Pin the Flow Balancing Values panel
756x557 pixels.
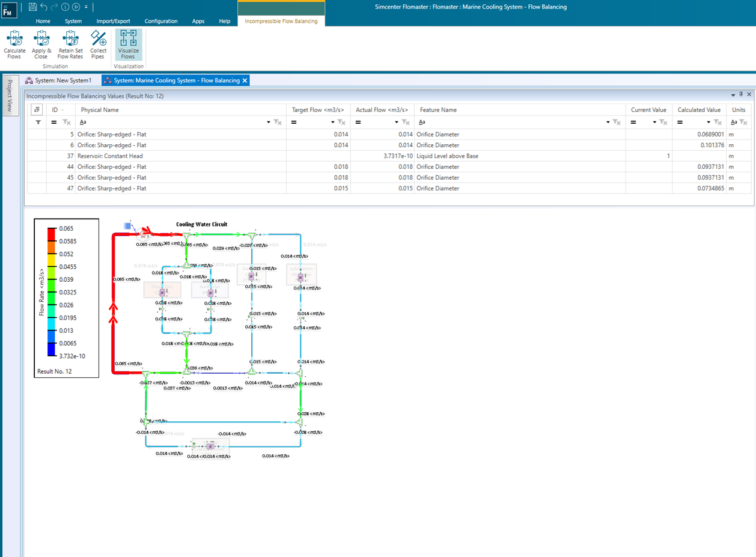742,94
